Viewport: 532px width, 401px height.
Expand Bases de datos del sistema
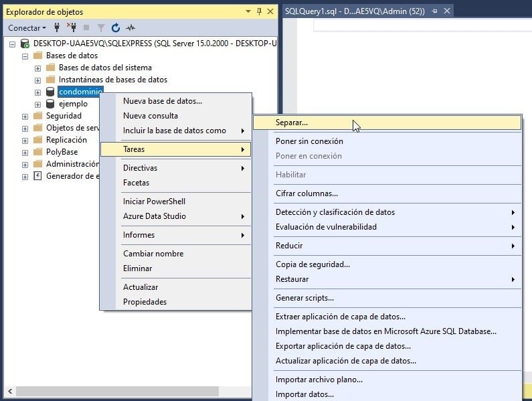(x=37, y=68)
